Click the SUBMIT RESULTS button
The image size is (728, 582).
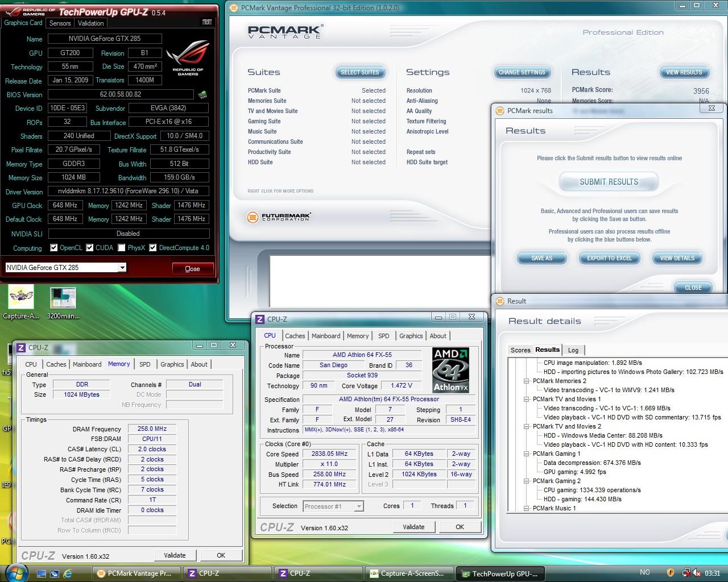tap(609, 182)
